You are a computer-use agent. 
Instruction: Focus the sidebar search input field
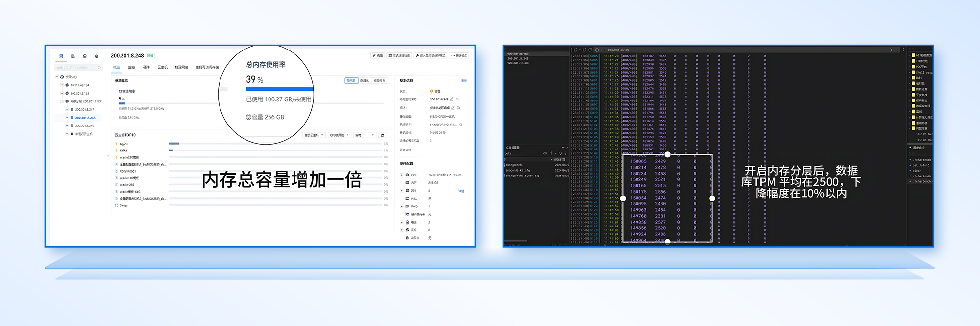(x=78, y=68)
